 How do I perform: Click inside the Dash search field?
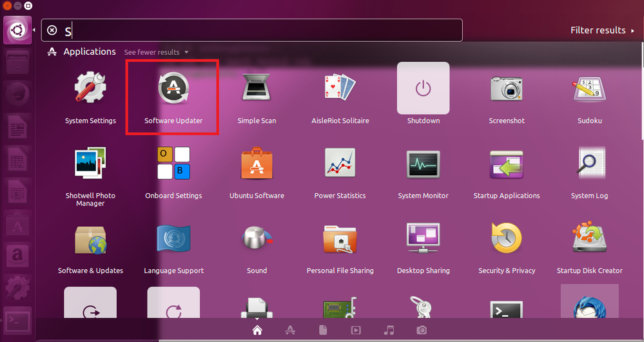pos(252,30)
